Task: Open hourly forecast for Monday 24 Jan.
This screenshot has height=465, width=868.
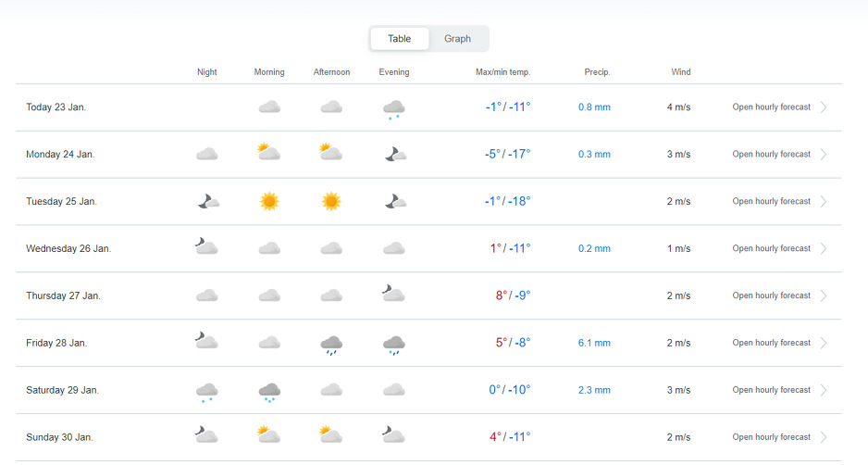Action: (x=771, y=155)
